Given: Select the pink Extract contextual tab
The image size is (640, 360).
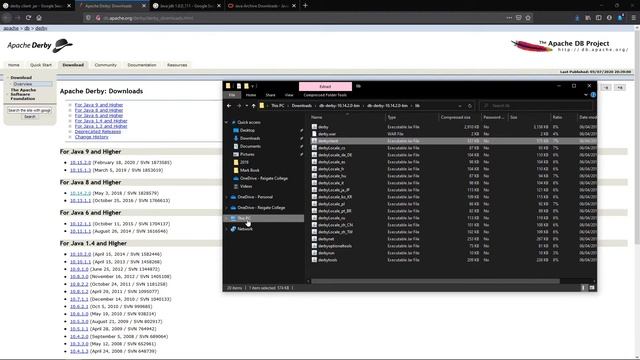Looking at the screenshot, I should 325,87.
